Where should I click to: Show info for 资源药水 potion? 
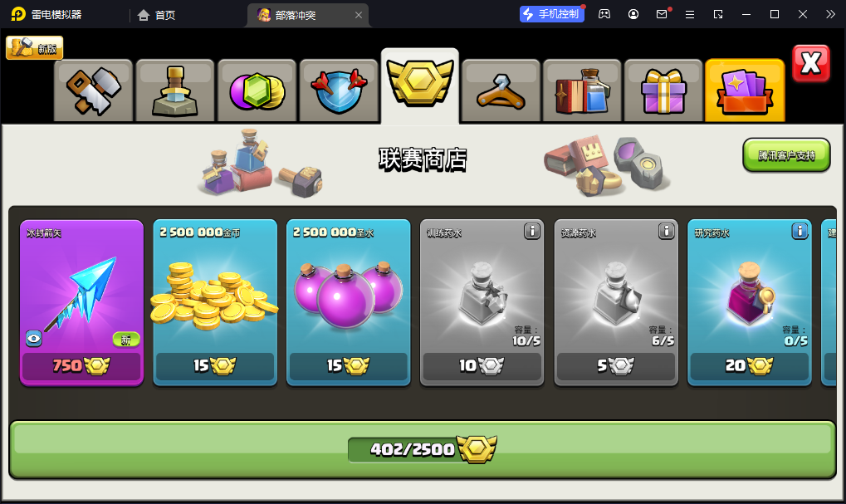(x=667, y=231)
